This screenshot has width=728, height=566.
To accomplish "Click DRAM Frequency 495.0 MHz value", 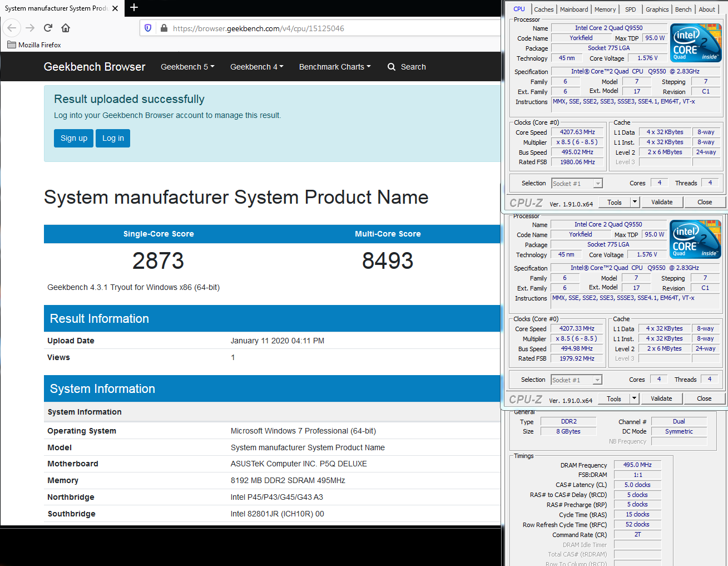I will pyautogui.click(x=637, y=465).
